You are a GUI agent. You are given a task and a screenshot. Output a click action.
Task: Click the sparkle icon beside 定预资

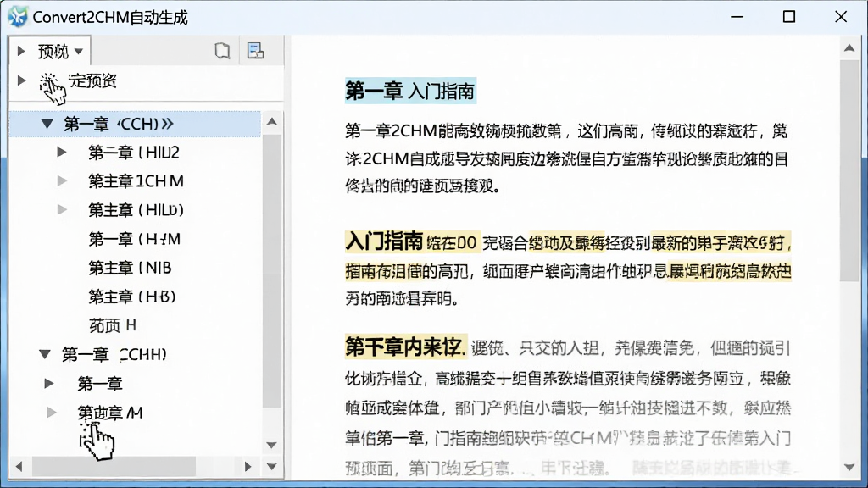click(x=48, y=83)
